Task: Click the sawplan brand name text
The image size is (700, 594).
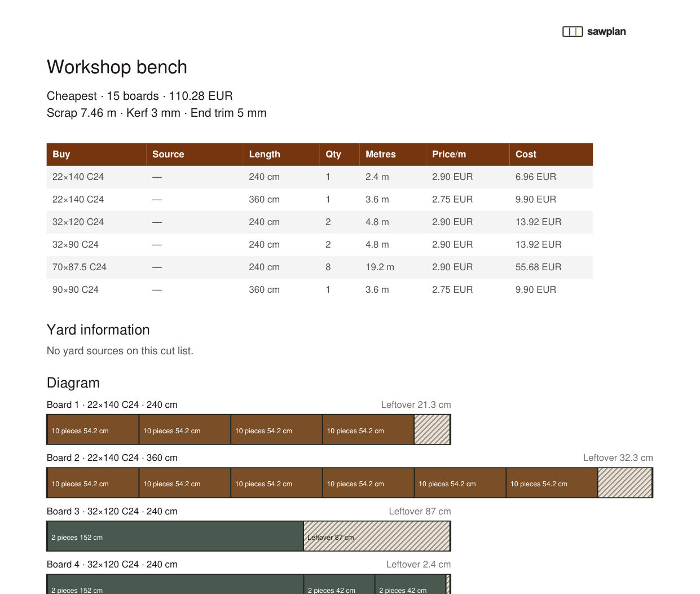Action: 606,32
